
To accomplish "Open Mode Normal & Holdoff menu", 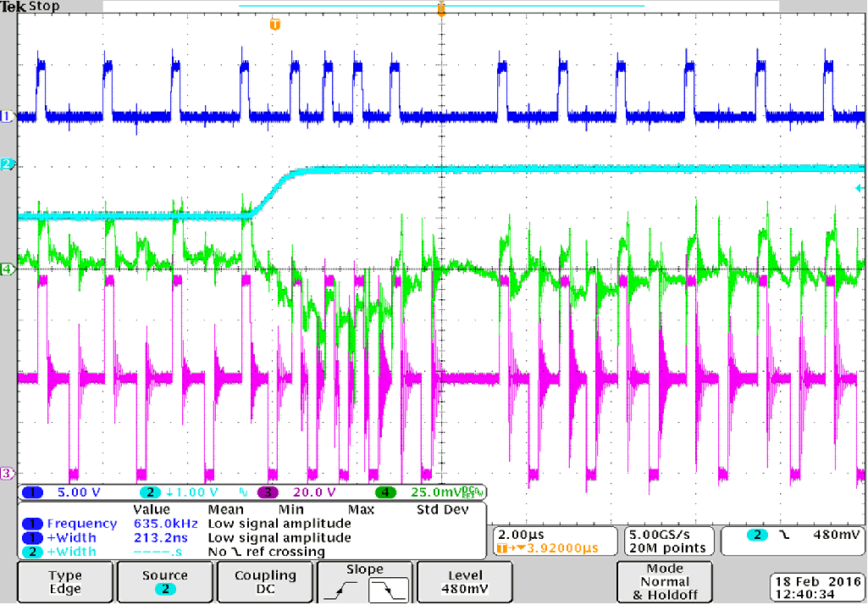I will pyautogui.click(x=664, y=582).
